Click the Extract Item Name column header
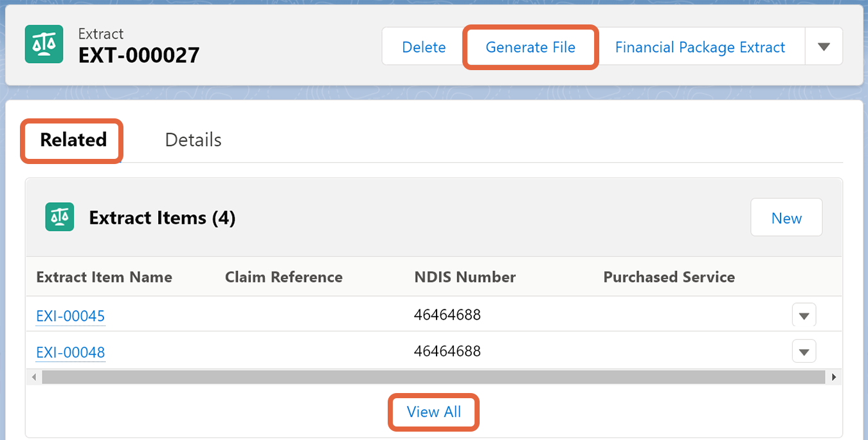Viewport: 868px width, 440px height. point(104,277)
